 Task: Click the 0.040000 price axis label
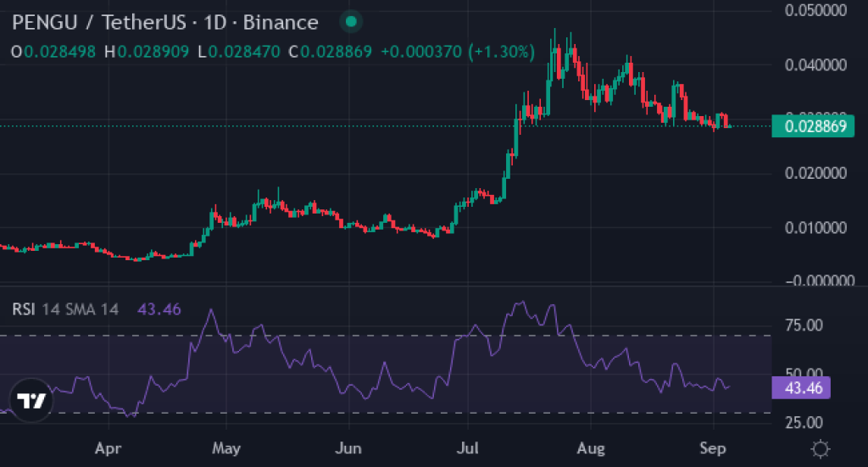(815, 64)
